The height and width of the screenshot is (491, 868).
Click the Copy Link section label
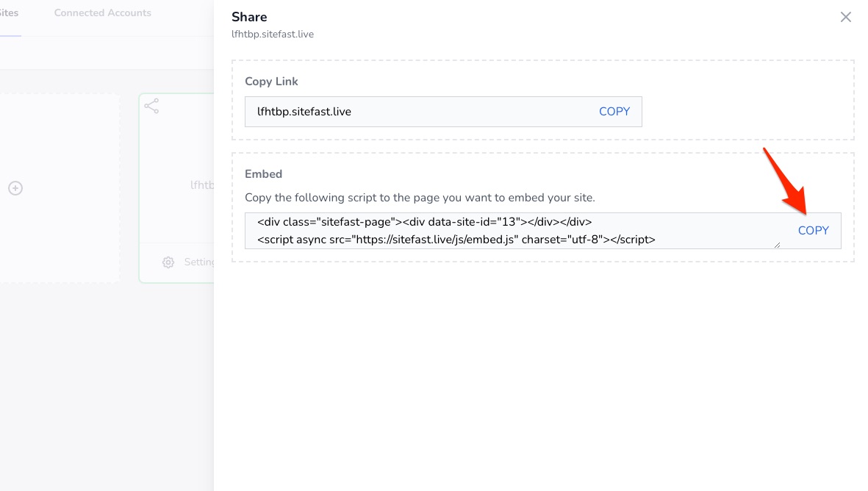pyautogui.click(x=271, y=82)
